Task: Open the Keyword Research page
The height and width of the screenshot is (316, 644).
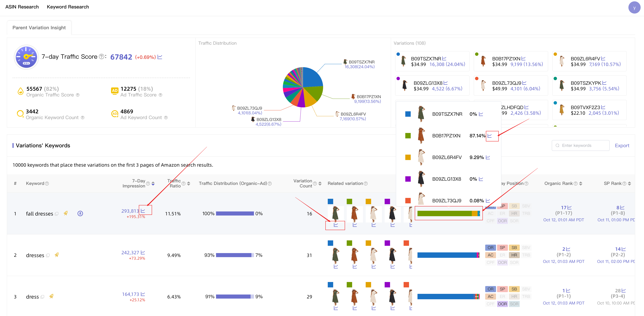Action: coord(68,7)
